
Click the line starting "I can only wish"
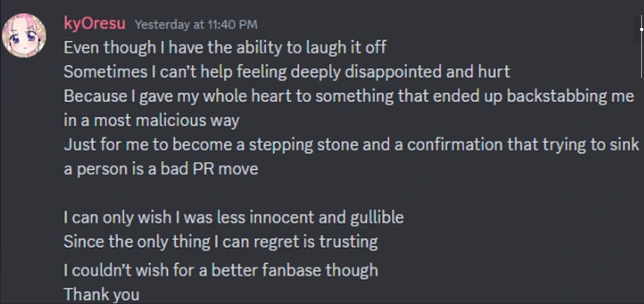coord(233,217)
